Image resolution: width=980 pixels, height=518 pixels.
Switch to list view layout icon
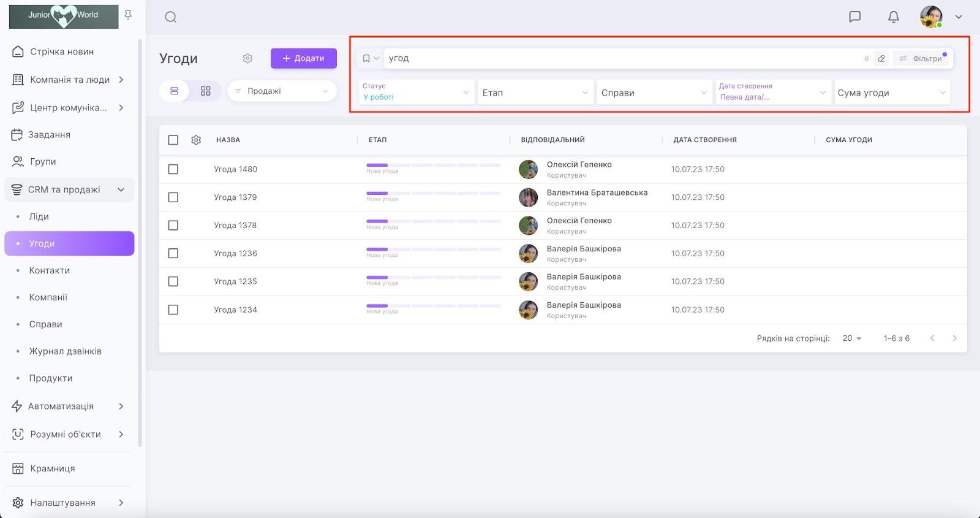pos(175,91)
